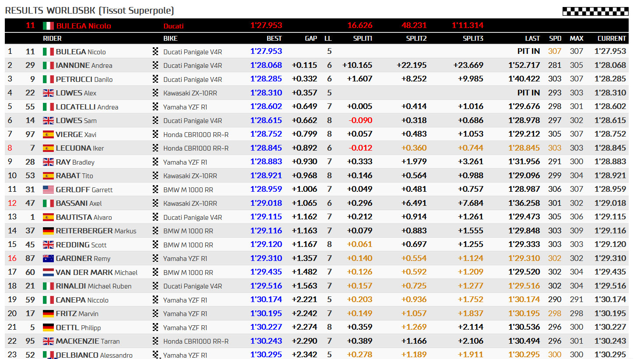
Task: Click the CURRENT column header
Action: pyautogui.click(x=612, y=39)
